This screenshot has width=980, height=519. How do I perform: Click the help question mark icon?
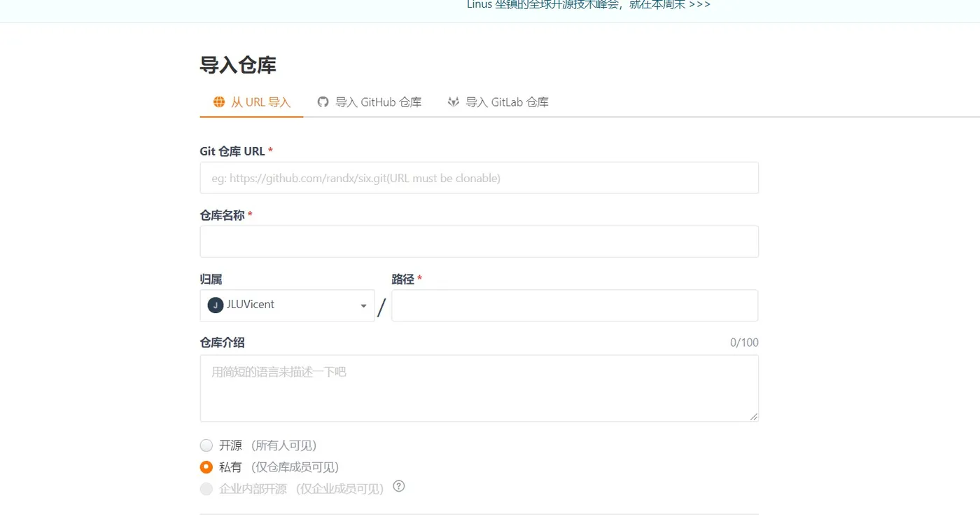click(399, 486)
